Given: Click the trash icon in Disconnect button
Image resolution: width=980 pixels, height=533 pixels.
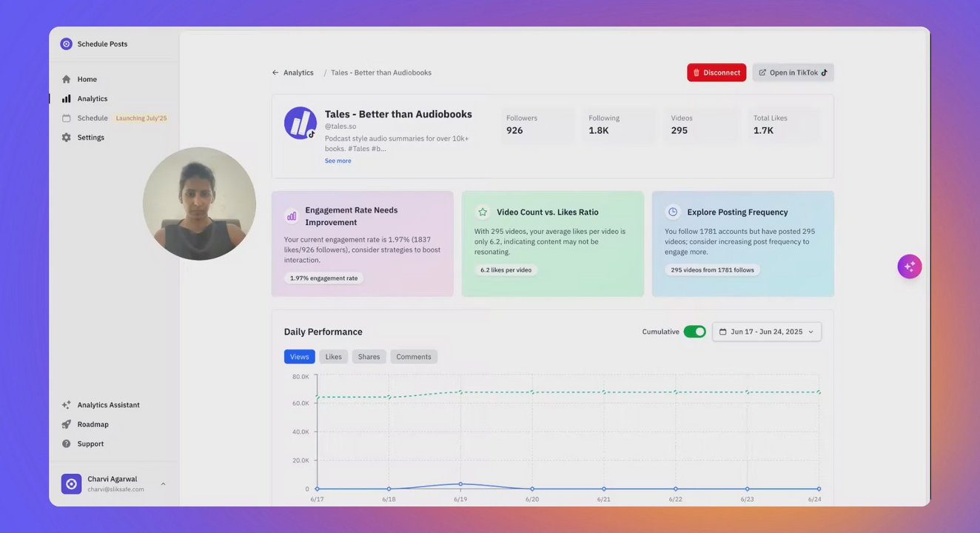Looking at the screenshot, I should 697,73.
